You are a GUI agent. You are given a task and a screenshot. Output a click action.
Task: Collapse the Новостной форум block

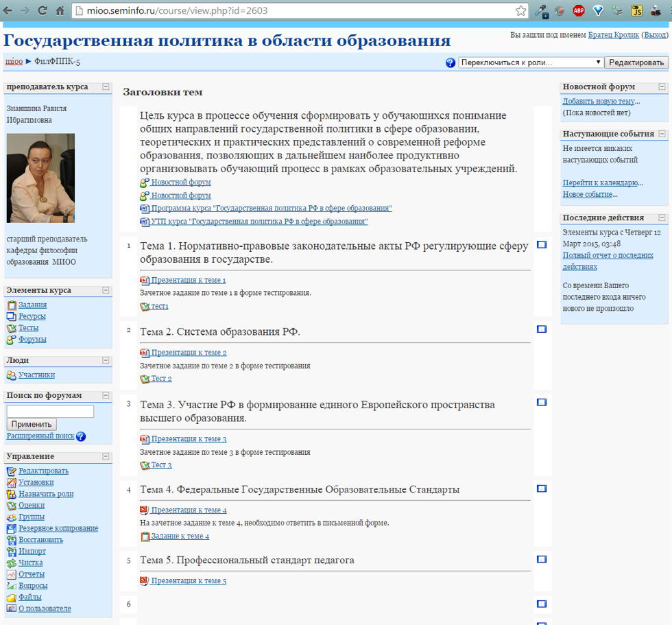pyautogui.click(x=662, y=87)
